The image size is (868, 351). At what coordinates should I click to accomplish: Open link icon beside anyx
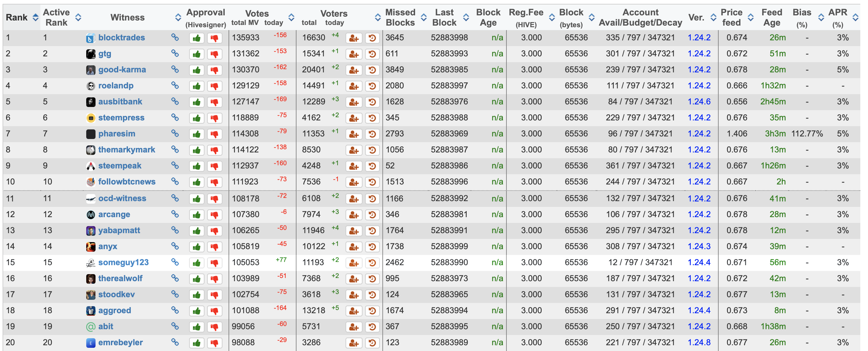(175, 246)
